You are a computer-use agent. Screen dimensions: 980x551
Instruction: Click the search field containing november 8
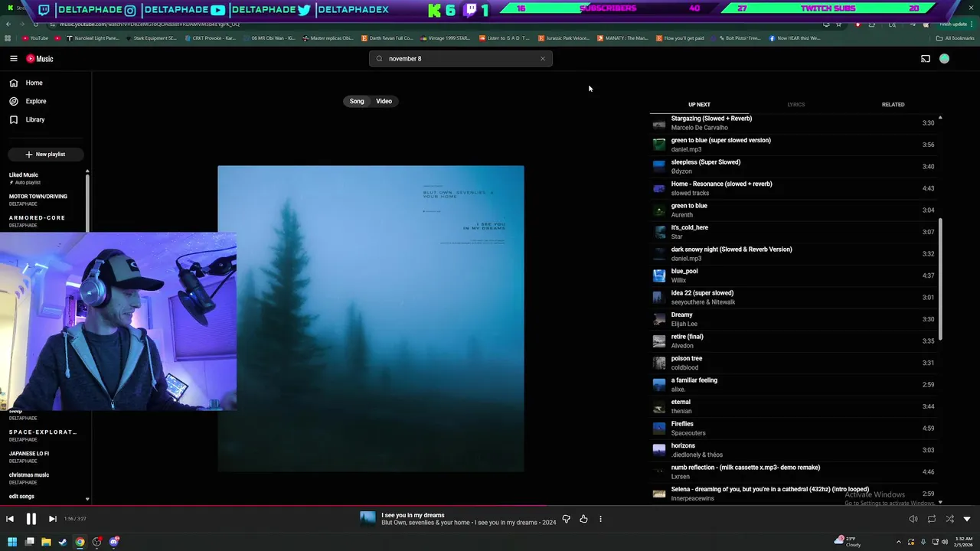(x=460, y=58)
